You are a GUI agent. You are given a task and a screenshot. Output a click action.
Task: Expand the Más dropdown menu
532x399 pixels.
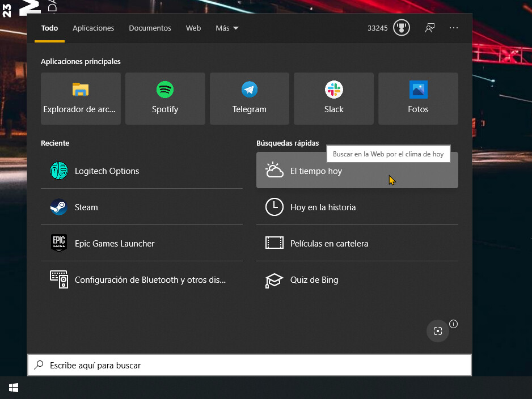227,28
